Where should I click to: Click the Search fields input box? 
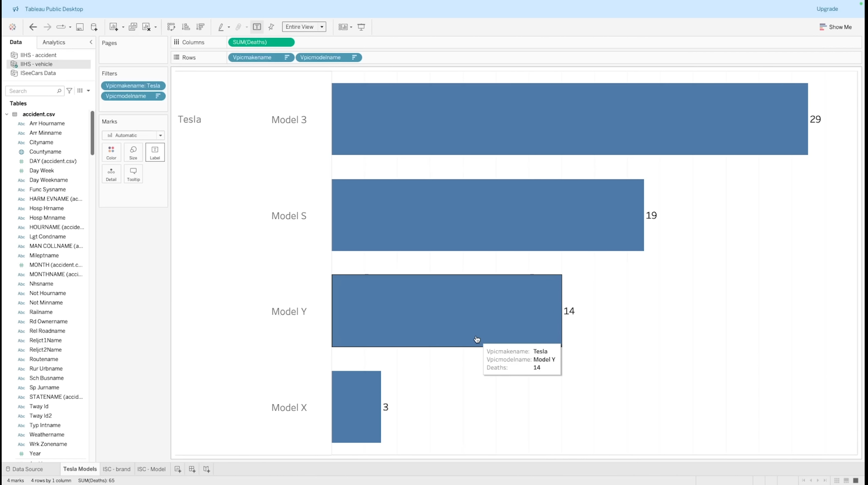pos(32,91)
